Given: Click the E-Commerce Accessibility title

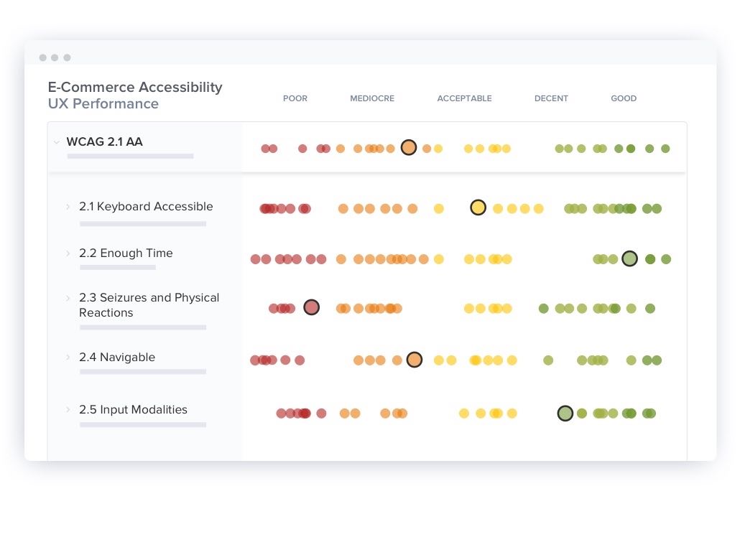Looking at the screenshot, I should (x=135, y=88).
